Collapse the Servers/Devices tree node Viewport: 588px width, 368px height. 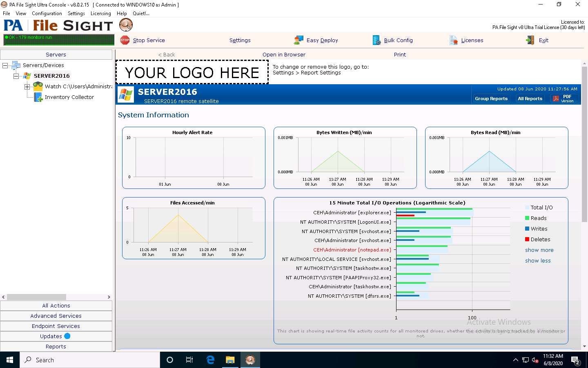tap(5, 65)
